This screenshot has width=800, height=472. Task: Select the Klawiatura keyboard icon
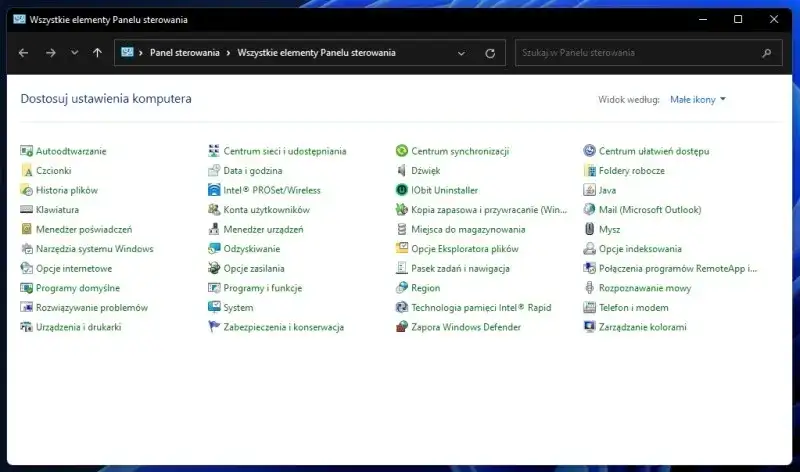point(27,210)
